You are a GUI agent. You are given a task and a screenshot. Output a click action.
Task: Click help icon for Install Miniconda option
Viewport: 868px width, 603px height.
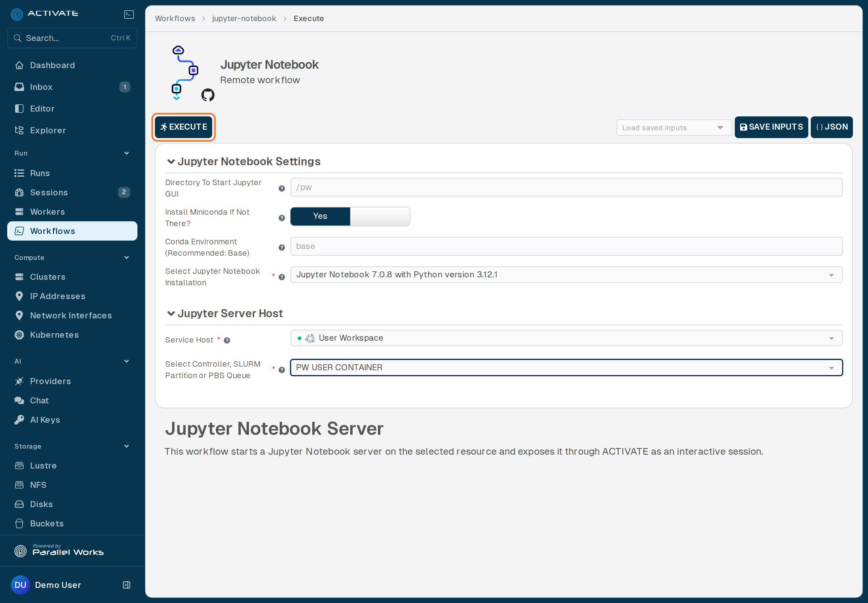(282, 218)
